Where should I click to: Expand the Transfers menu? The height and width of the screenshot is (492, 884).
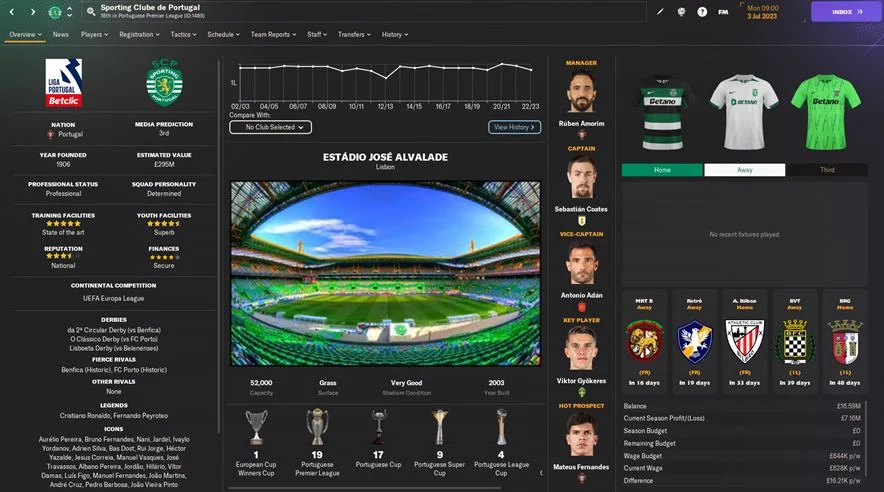click(x=354, y=34)
